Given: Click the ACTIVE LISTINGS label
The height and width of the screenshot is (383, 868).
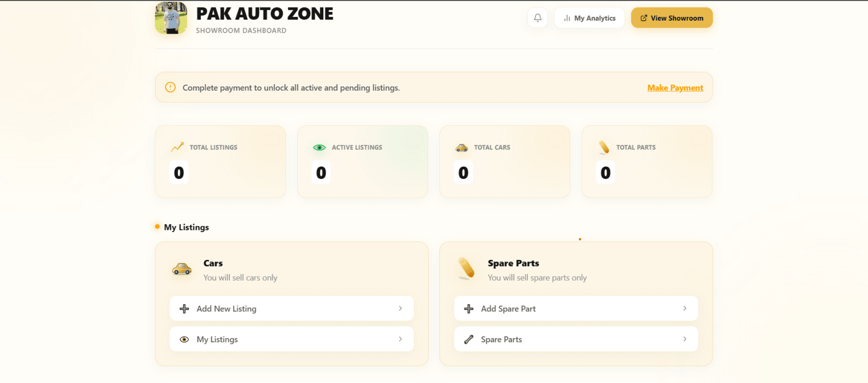Looking at the screenshot, I should 357,148.
